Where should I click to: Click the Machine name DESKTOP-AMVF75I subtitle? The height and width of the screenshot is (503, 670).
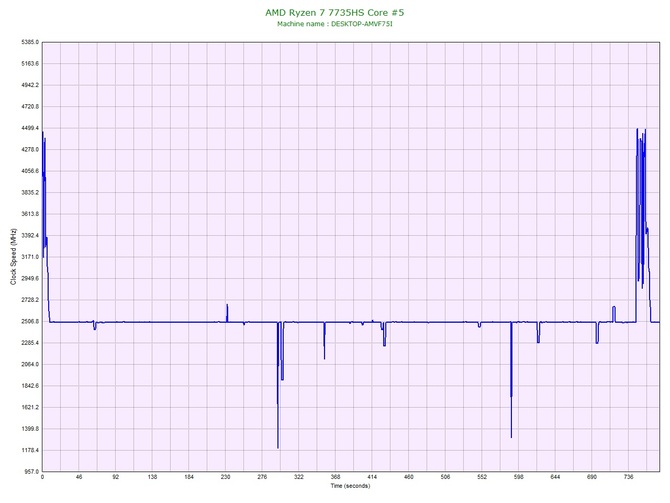[335, 24]
